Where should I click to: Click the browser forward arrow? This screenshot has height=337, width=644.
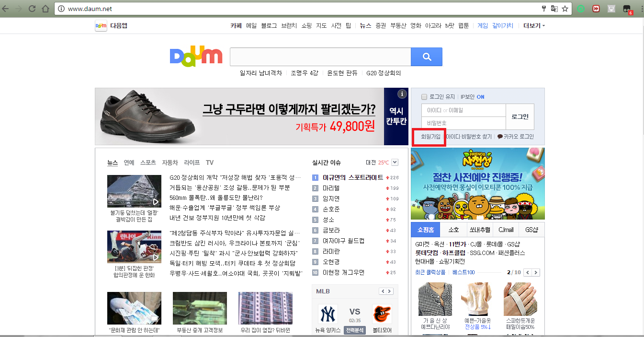click(x=20, y=9)
